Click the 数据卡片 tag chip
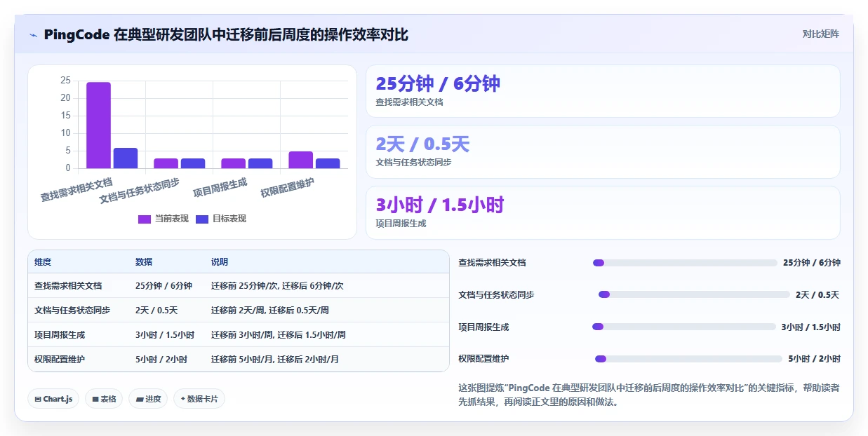The width and height of the screenshot is (868, 436). tap(199, 399)
